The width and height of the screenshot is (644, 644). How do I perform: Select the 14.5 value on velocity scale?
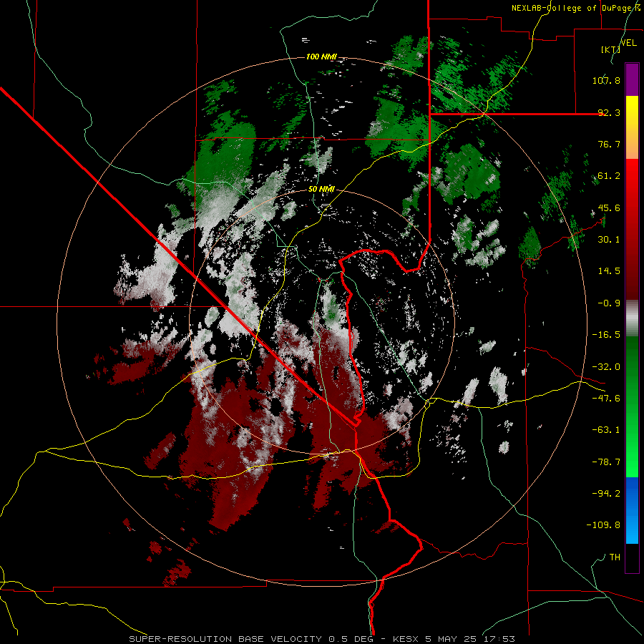[609, 271]
